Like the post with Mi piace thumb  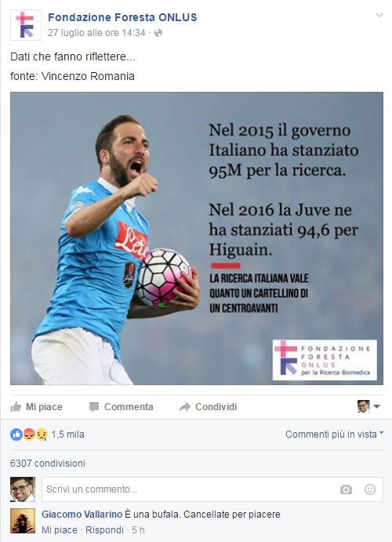tap(37, 407)
